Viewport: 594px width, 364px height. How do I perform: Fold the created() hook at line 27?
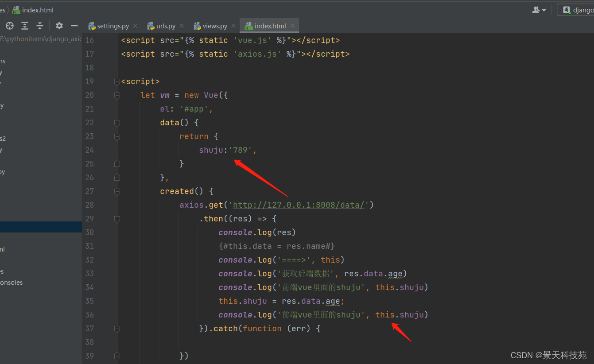(117, 191)
